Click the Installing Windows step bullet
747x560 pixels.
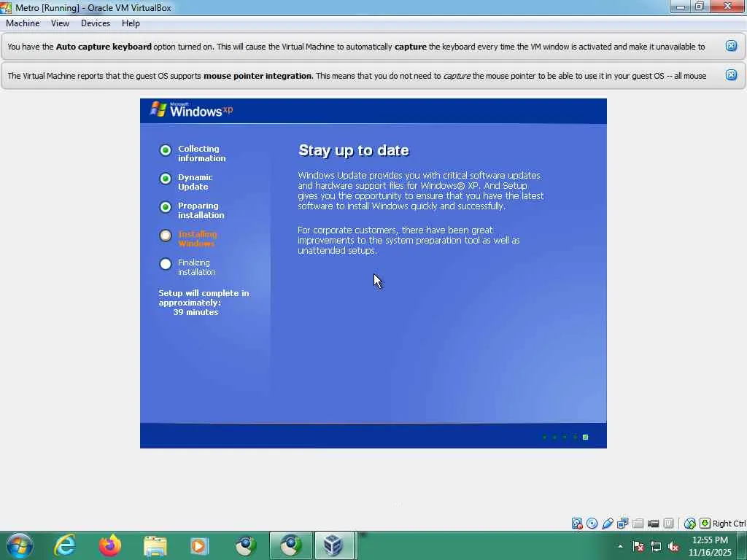pos(166,236)
